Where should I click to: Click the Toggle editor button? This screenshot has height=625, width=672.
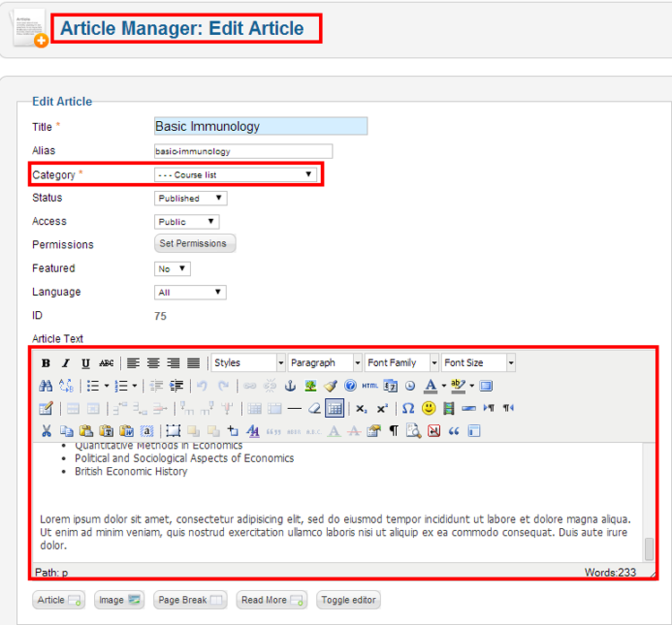tap(348, 600)
